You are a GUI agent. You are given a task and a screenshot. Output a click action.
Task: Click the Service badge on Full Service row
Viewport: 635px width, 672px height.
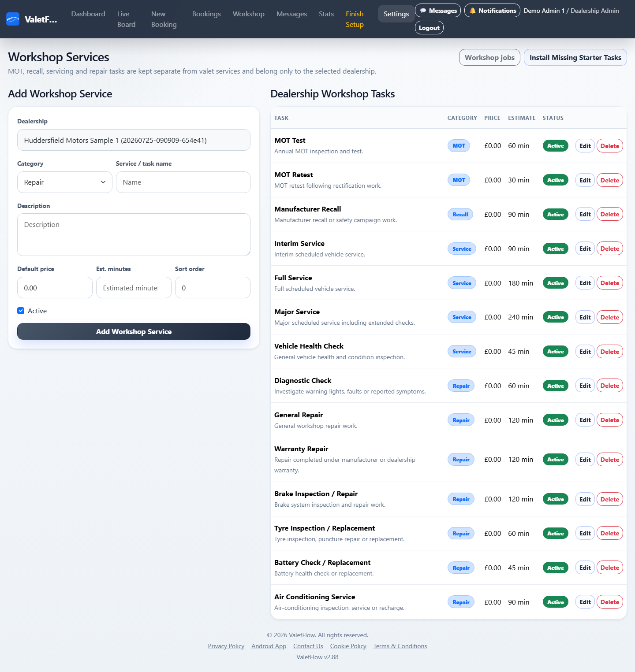click(x=462, y=283)
